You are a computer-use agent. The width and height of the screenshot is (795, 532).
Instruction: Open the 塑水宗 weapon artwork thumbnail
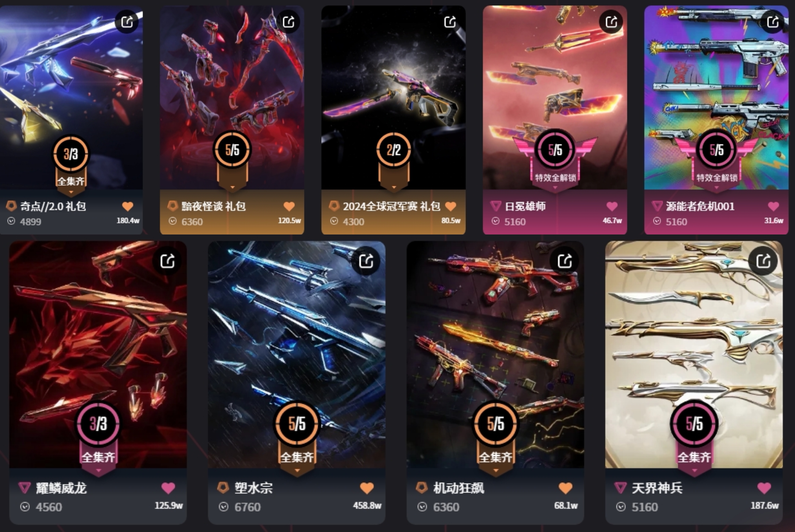pos(297,355)
